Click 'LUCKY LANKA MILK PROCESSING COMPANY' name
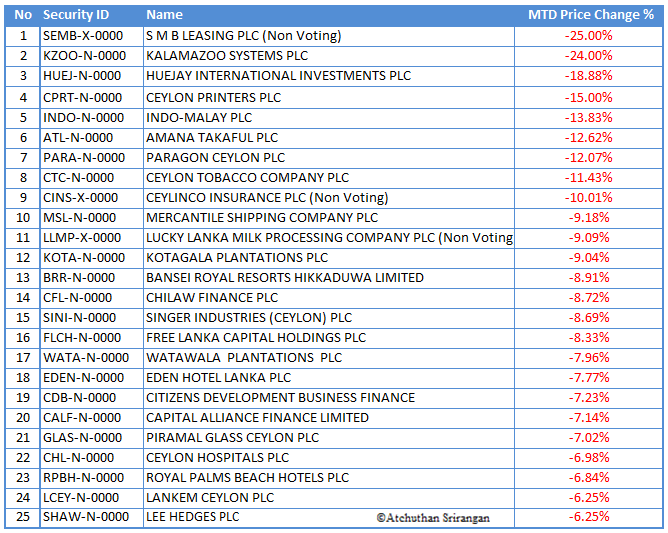The height and width of the screenshot is (533, 668). click(329, 238)
